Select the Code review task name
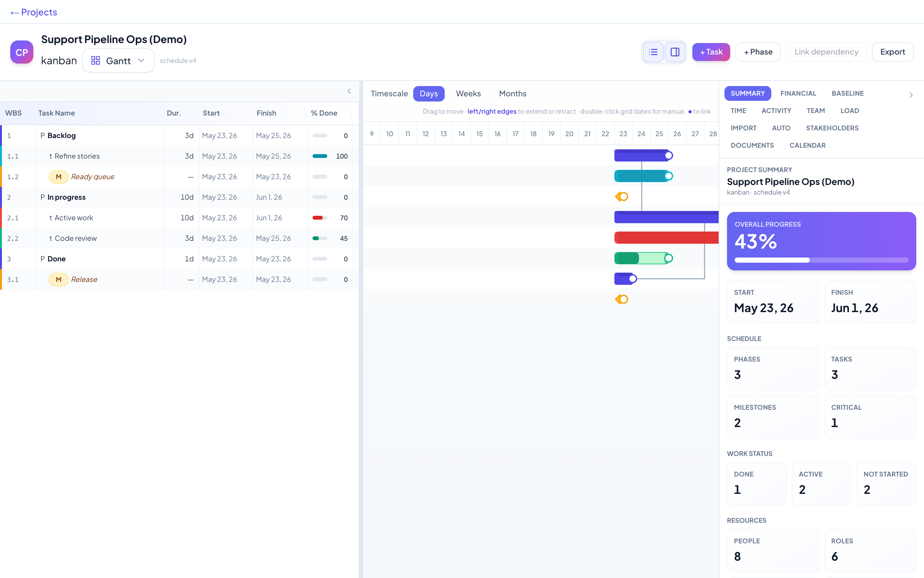The height and width of the screenshot is (578, 924). point(76,239)
